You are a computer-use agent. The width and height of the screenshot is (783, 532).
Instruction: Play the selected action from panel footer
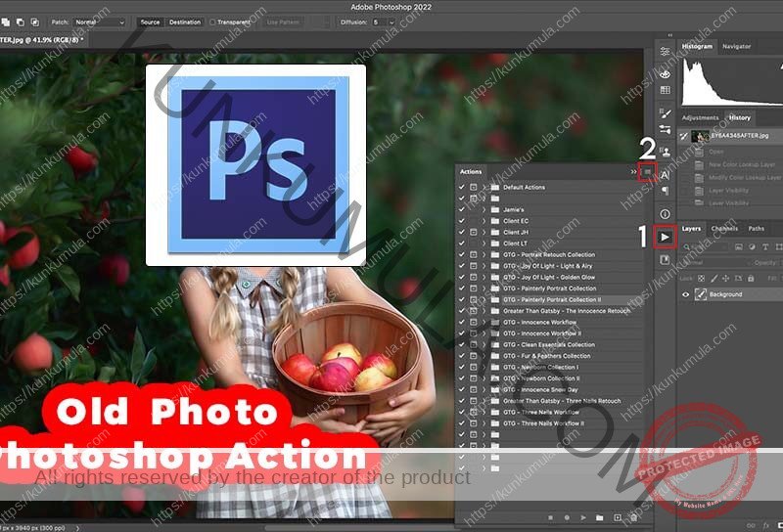582,517
